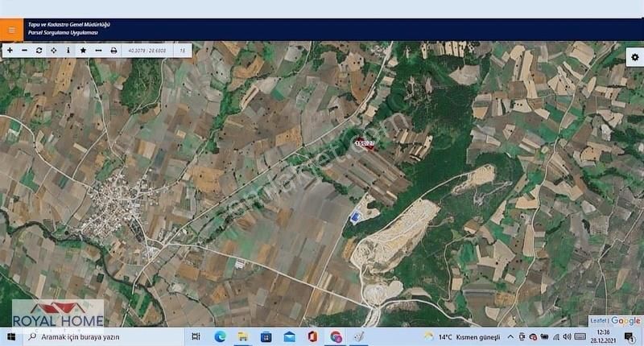Image resolution: width=644 pixels, height=346 pixels.
Task: Click the refresh map icon
Action: (x=39, y=50)
